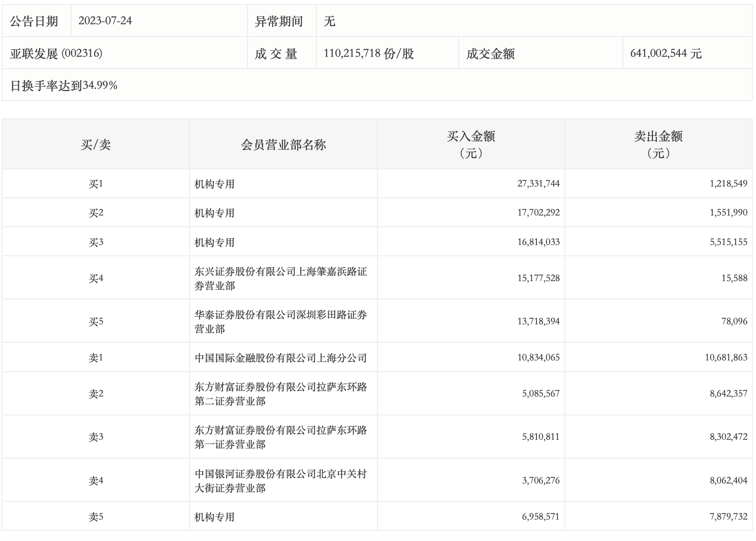The height and width of the screenshot is (541, 756).
Task: Click buy amount 27,331,744
Action: [539, 184]
